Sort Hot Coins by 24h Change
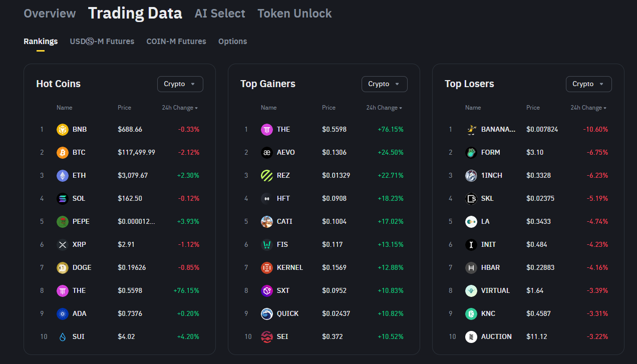Image resolution: width=637 pixels, height=364 pixels. tap(179, 108)
